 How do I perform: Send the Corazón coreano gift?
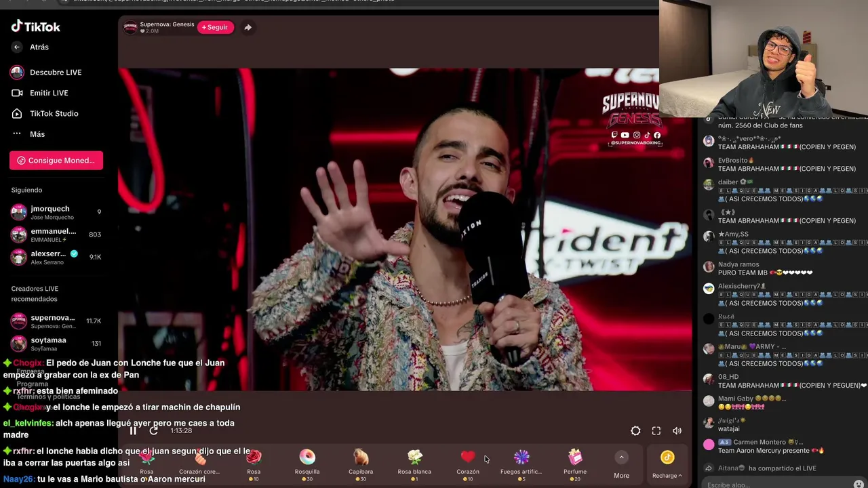[199, 465]
